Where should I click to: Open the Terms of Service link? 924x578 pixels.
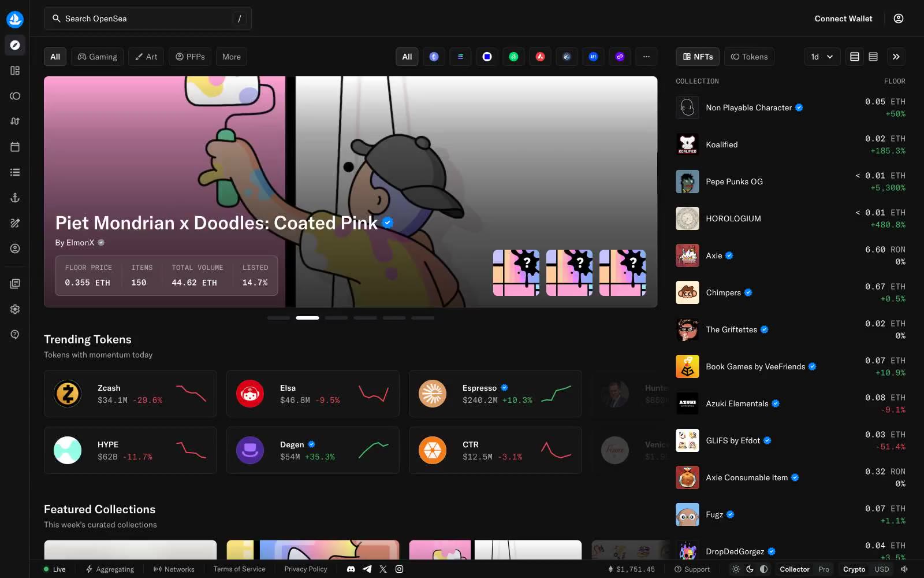(x=239, y=569)
